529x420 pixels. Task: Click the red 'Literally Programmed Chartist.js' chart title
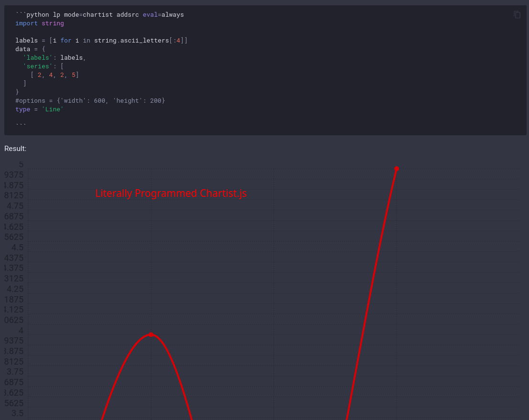(x=171, y=194)
